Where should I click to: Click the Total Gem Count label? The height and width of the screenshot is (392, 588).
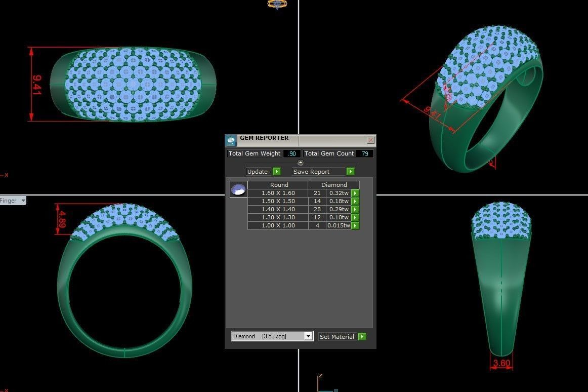click(329, 153)
